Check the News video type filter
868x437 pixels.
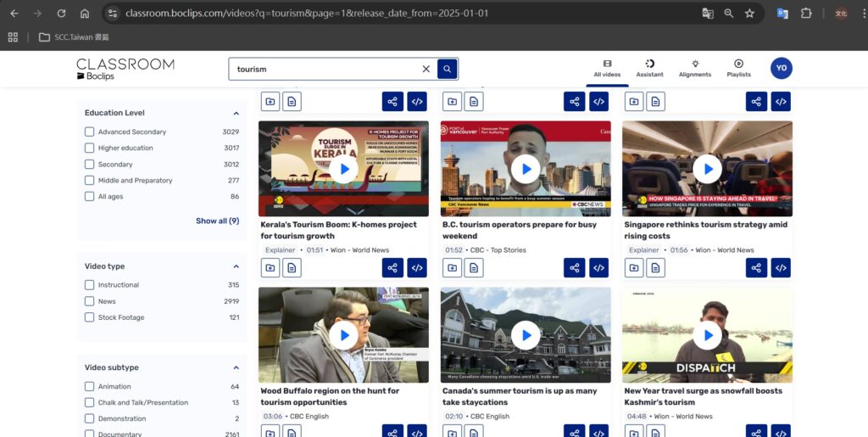90,301
